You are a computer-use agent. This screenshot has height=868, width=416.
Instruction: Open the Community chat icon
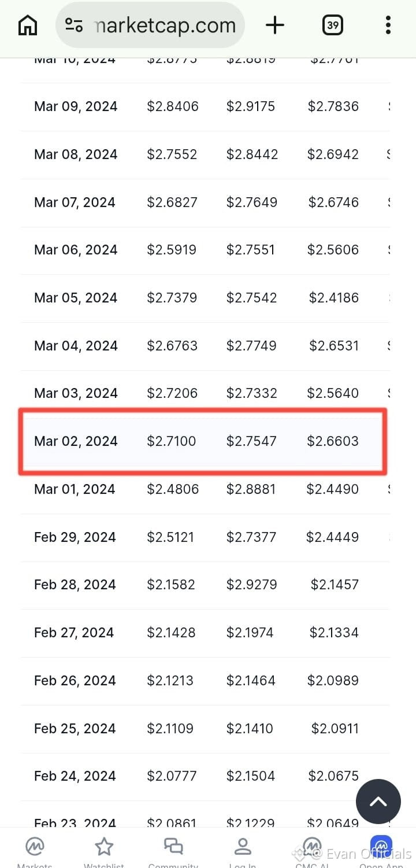point(173,851)
